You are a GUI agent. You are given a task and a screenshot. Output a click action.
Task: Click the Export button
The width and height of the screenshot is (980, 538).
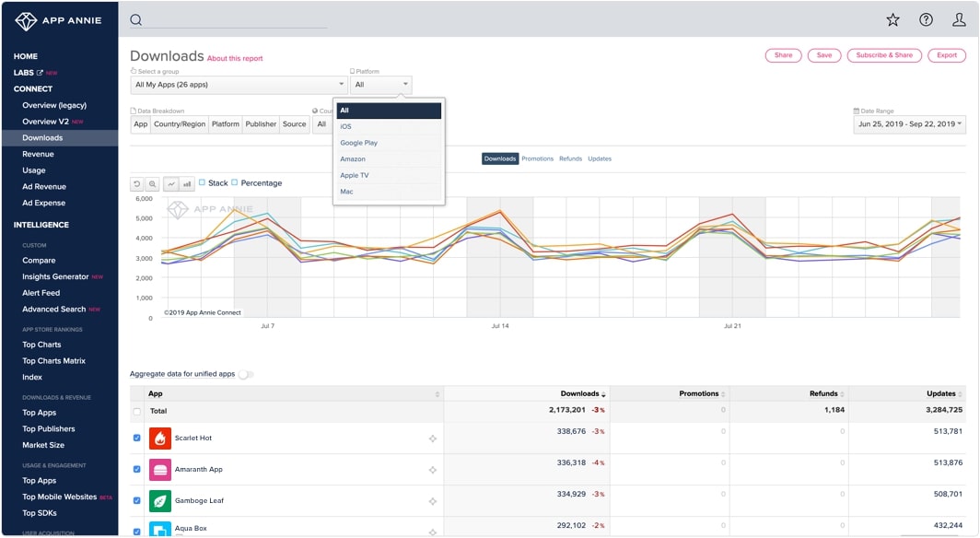point(946,55)
